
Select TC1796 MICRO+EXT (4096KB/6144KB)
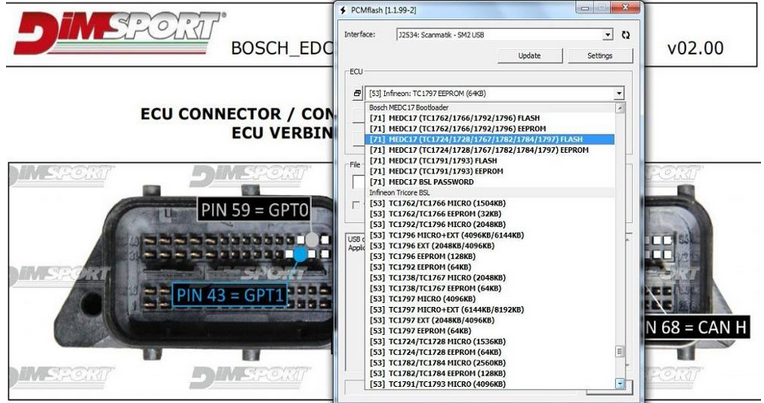pos(489,235)
